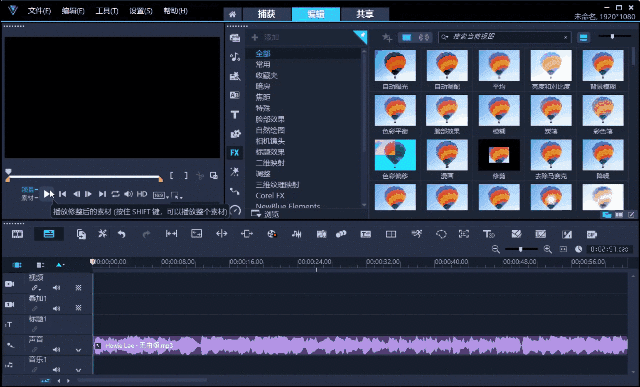Open the 设置 Settings menu
The image size is (640, 387).
[x=141, y=11]
